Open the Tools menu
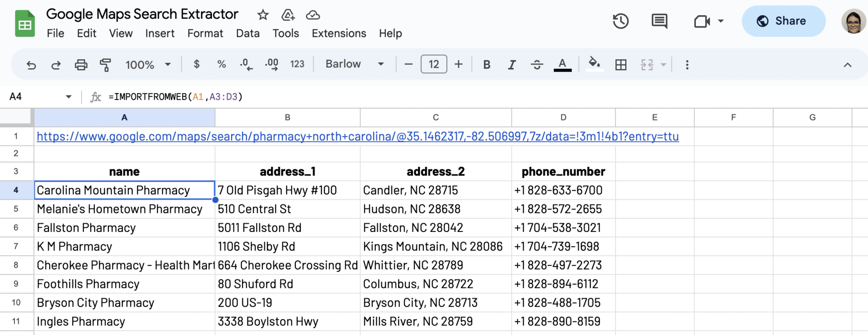This screenshot has width=868, height=335. pyautogui.click(x=286, y=33)
